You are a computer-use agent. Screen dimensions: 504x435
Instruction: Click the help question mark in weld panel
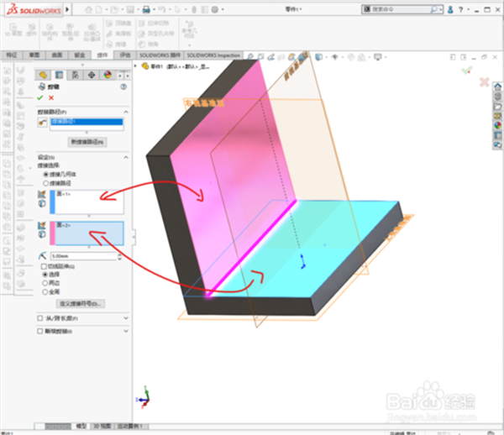coord(123,86)
